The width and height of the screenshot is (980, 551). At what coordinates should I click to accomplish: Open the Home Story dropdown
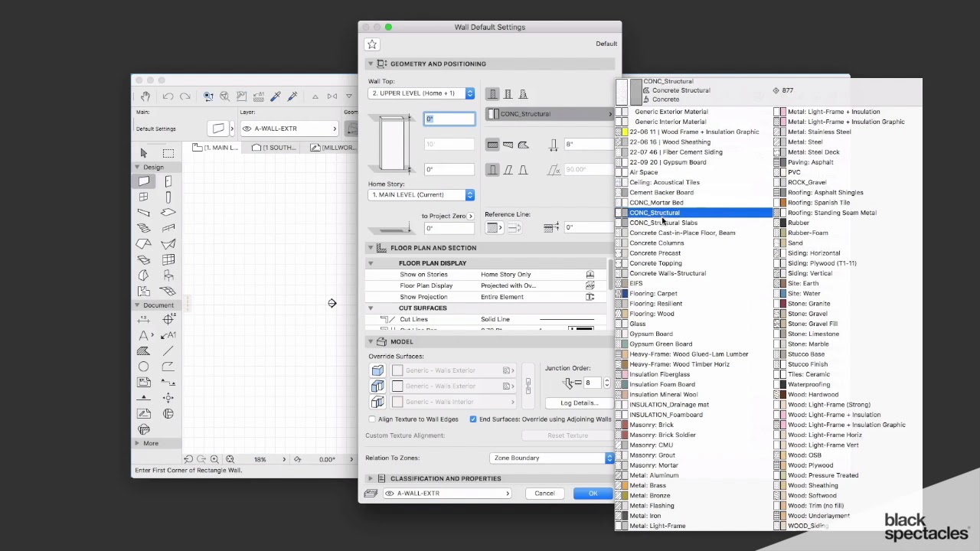(x=421, y=194)
